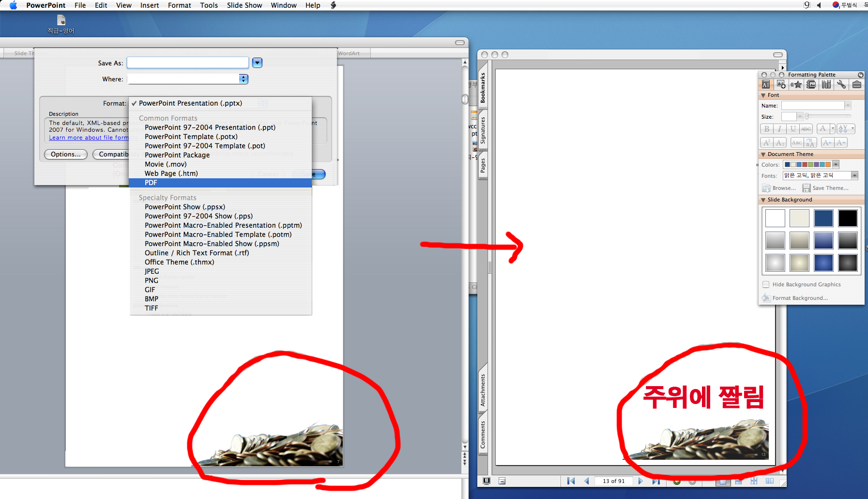Open theme Fonts dropdown
This screenshot has height=499, width=868.
coord(854,175)
